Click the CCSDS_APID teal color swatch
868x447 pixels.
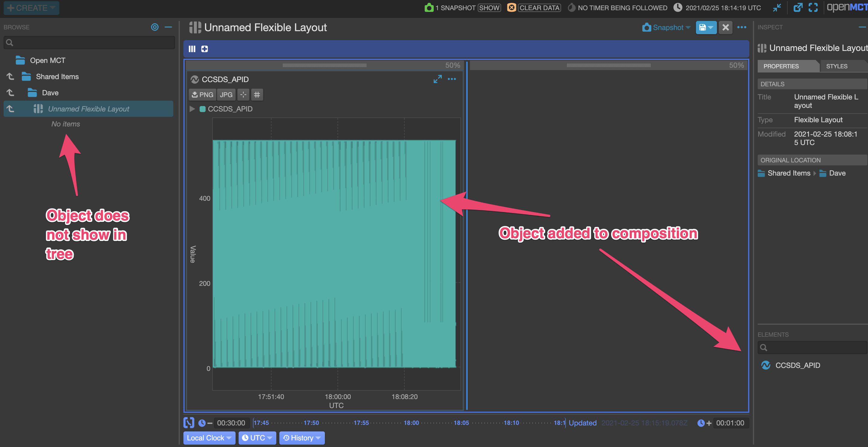pyautogui.click(x=203, y=109)
